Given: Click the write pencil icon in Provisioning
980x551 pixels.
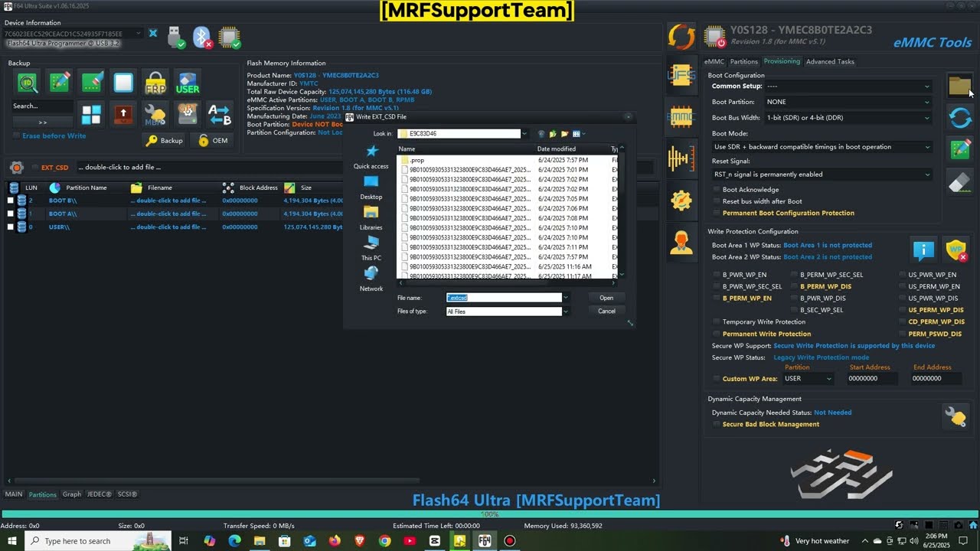Looking at the screenshot, I should pos(960,150).
